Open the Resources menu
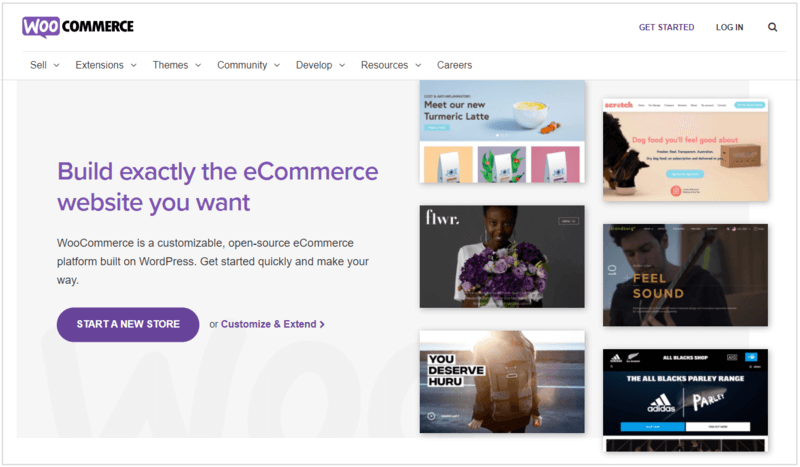This screenshot has height=467, width=800. pos(384,65)
